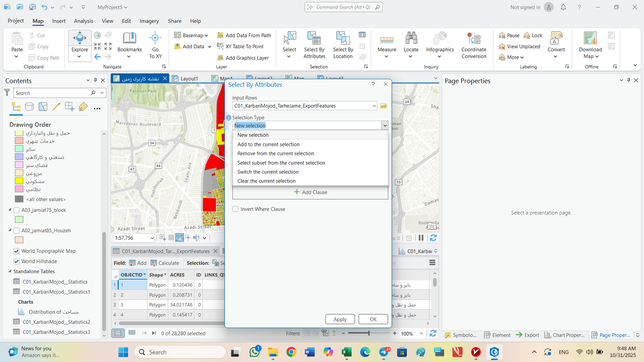Screen dimensions: 644x362
Task: Click the table zoom slider
Action: point(369,333)
